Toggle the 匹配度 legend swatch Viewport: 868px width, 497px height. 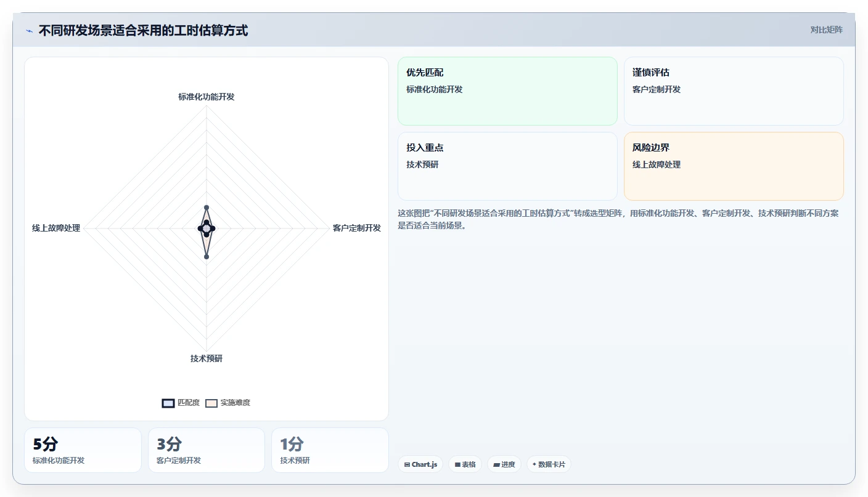(x=168, y=403)
